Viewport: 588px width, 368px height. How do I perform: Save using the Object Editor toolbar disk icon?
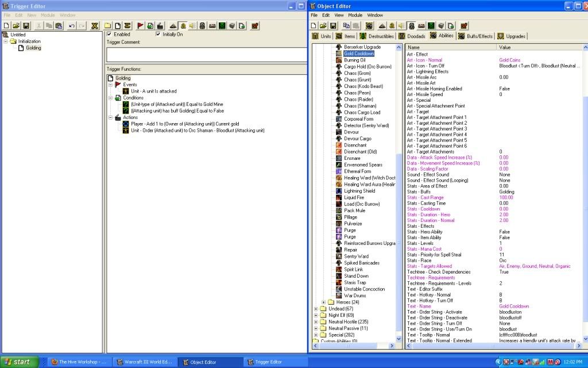pyautogui.click(x=333, y=25)
